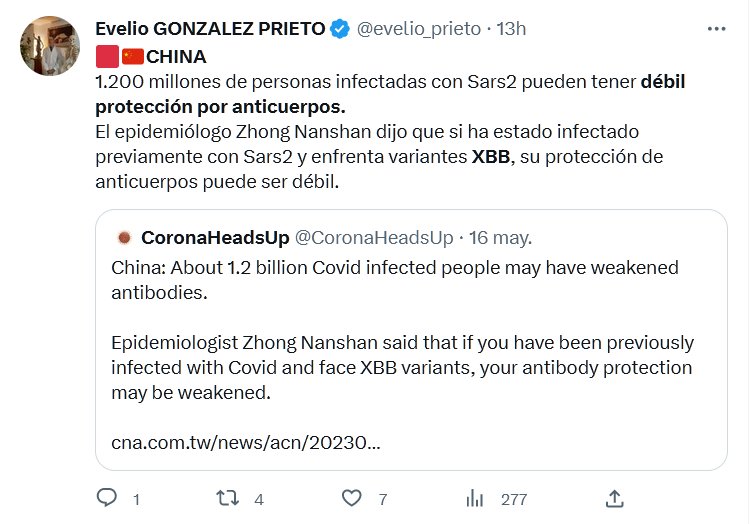Open the three-dot more options menu
Image resolution: width=750 pixels, height=524 pixels.
click(716, 29)
